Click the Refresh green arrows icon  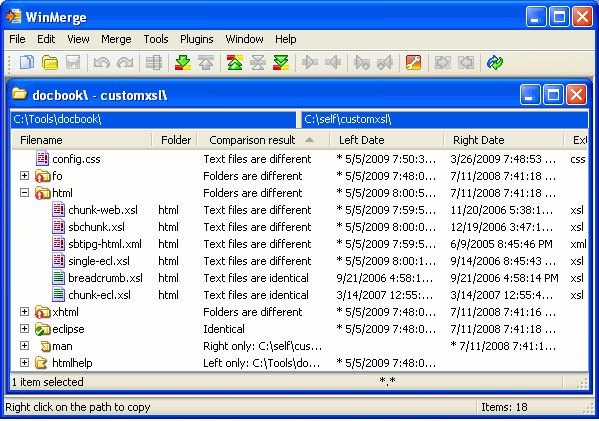(495, 62)
